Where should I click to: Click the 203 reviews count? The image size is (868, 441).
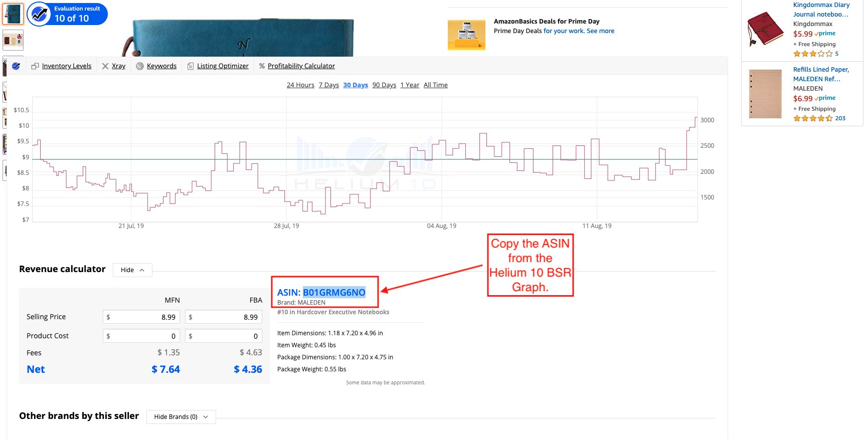pyautogui.click(x=840, y=119)
